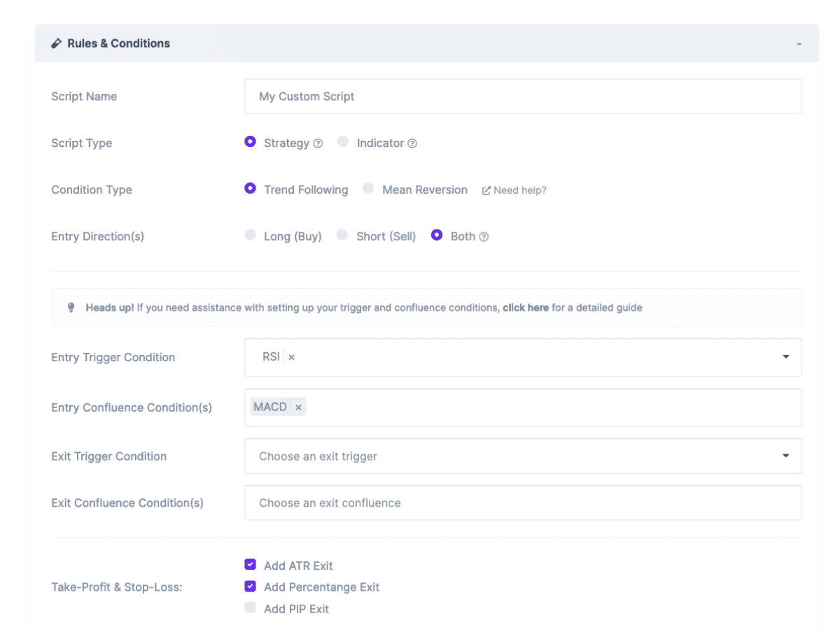
Task: Click the external-link icon next to Need help?
Action: coord(486,190)
